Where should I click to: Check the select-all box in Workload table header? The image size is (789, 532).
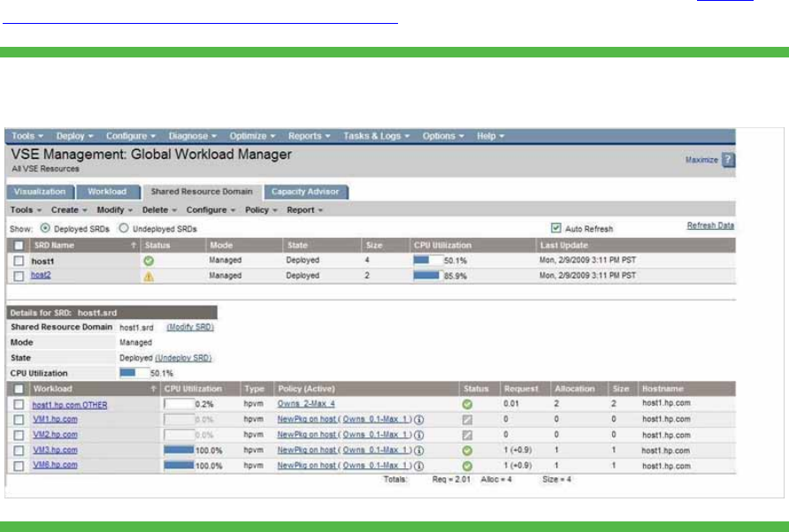19,389
